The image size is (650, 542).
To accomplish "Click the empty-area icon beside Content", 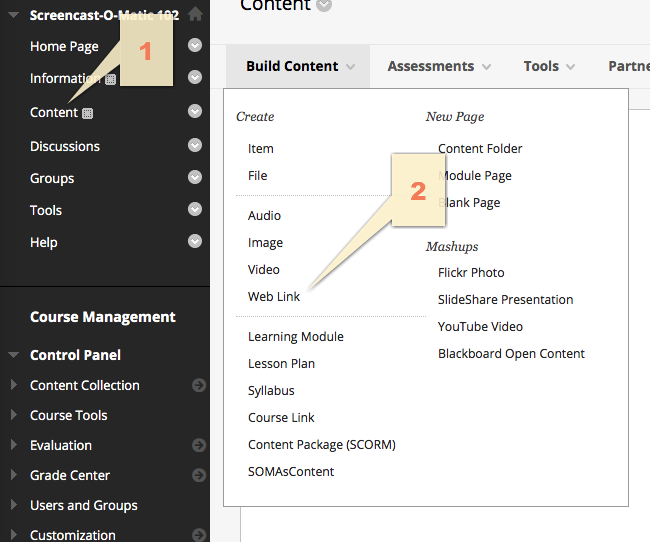I will pyautogui.click(x=87, y=113).
